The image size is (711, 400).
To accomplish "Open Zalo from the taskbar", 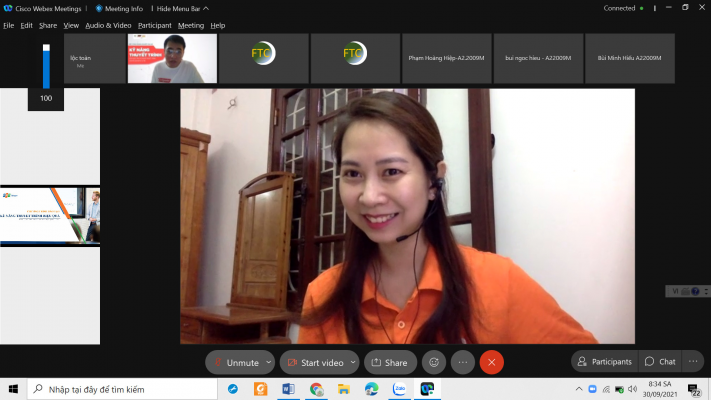I will [x=399, y=389].
